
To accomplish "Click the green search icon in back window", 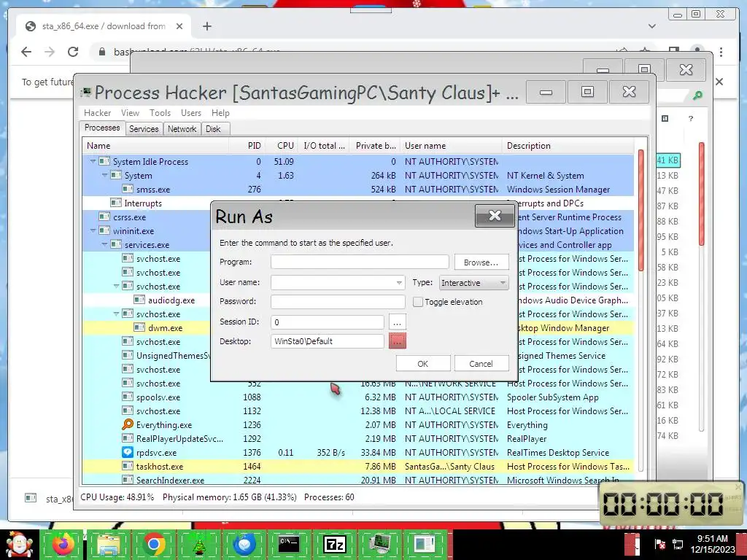I will coord(697,96).
